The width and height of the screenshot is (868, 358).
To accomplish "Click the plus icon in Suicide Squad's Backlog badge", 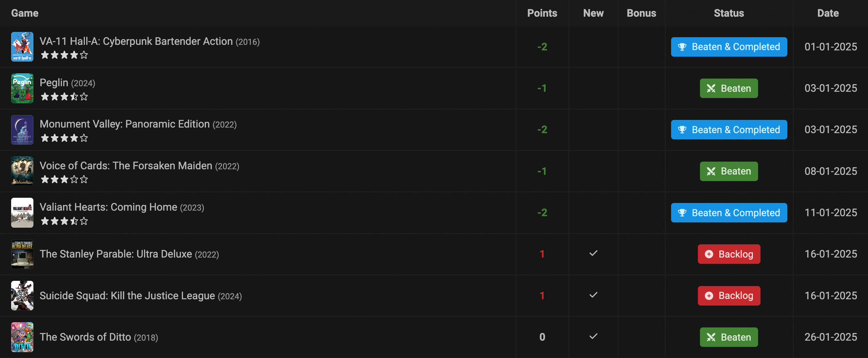I will pos(709,296).
